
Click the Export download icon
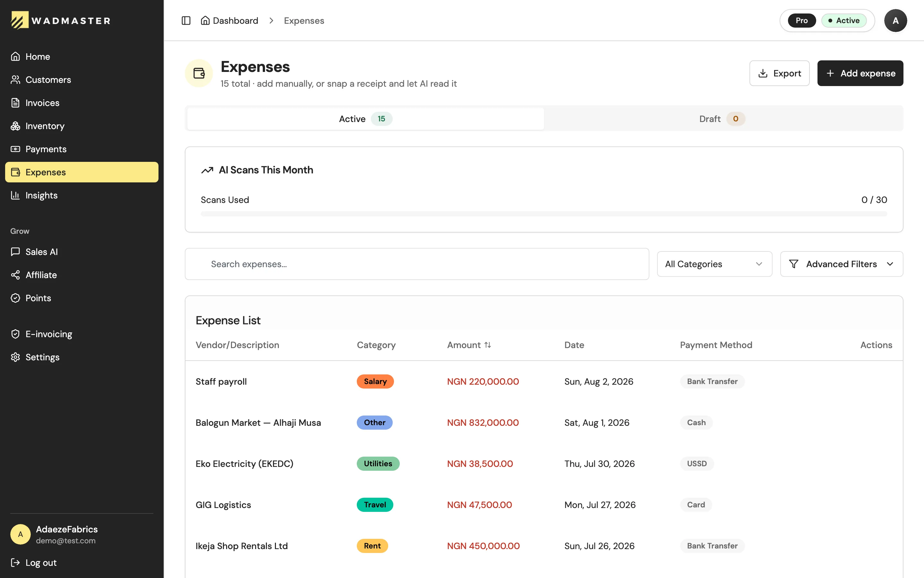(x=763, y=73)
